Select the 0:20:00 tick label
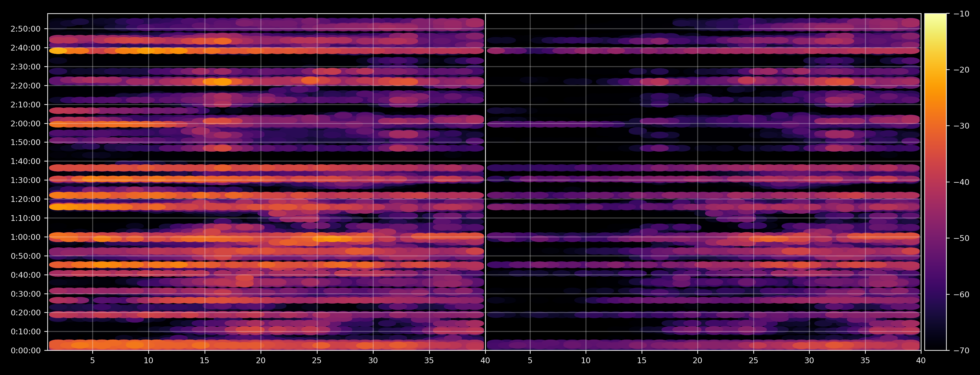 tap(26, 313)
